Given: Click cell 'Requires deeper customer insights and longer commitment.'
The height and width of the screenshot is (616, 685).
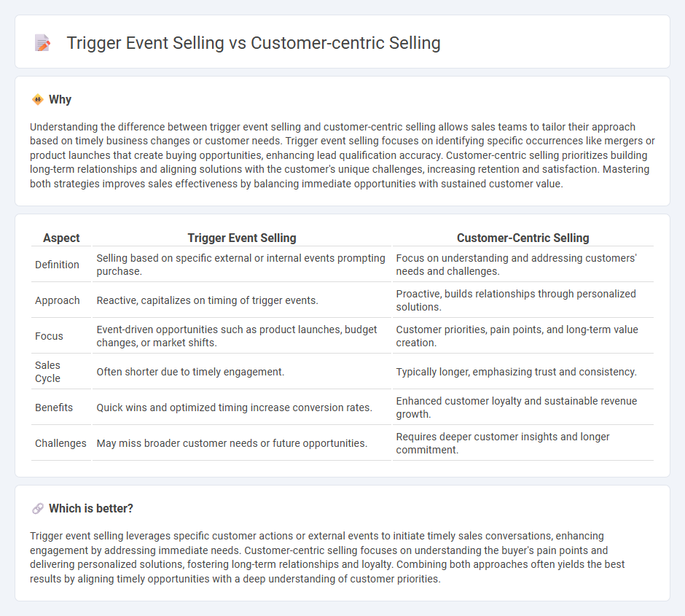Looking at the screenshot, I should click(523, 443).
